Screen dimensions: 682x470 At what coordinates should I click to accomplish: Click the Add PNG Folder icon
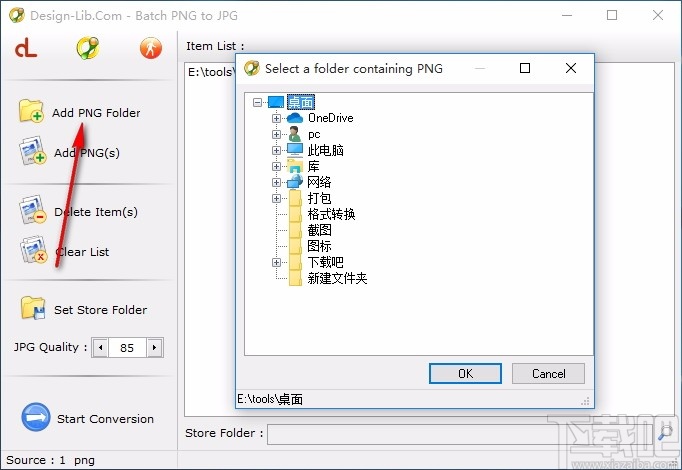coord(31,111)
